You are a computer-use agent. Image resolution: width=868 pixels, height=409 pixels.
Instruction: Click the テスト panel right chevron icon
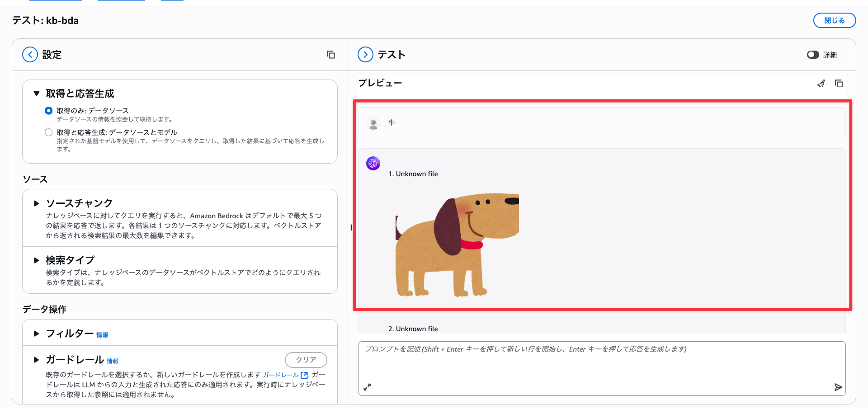365,55
